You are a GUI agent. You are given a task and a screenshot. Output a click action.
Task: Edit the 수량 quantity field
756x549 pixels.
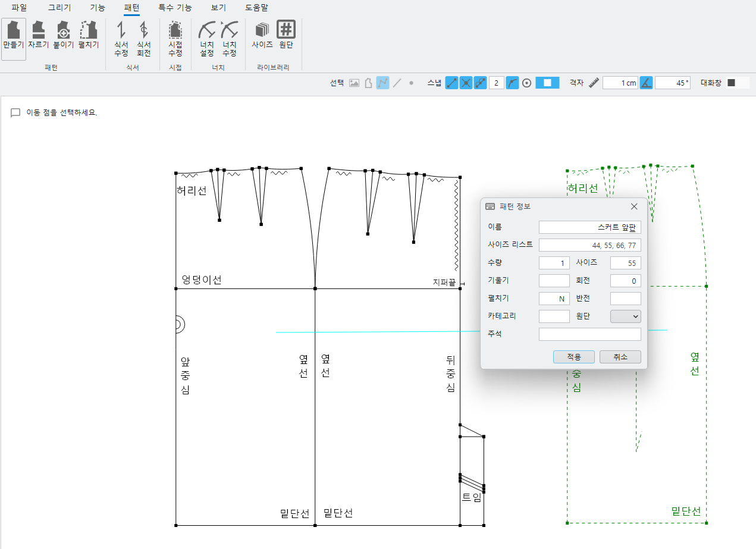554,263
